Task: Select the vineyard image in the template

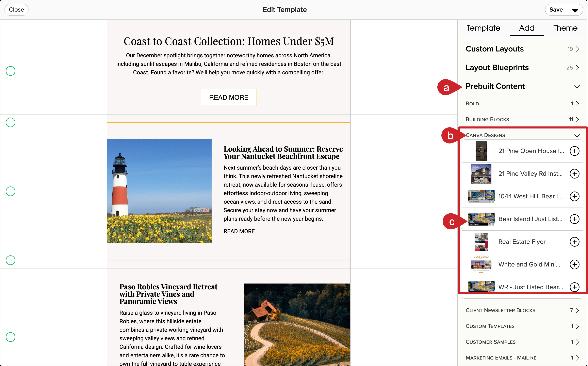Action: [x=297, y=324]
